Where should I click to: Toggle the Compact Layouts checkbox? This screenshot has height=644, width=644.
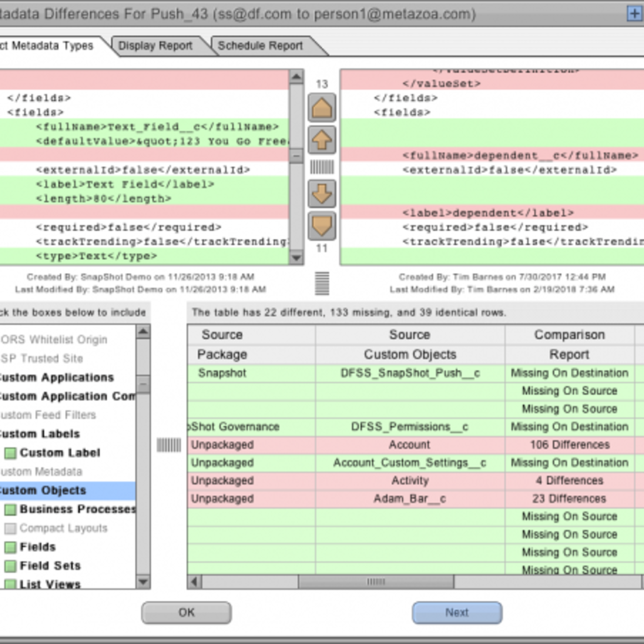pos(10,528)
